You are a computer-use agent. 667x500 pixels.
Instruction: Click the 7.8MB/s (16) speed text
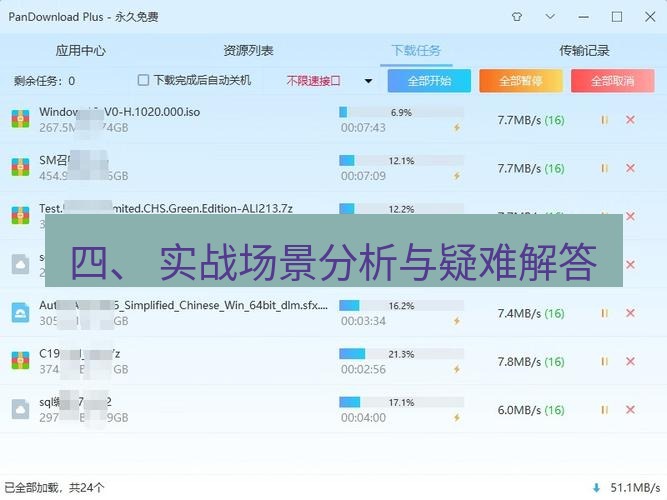531,362
